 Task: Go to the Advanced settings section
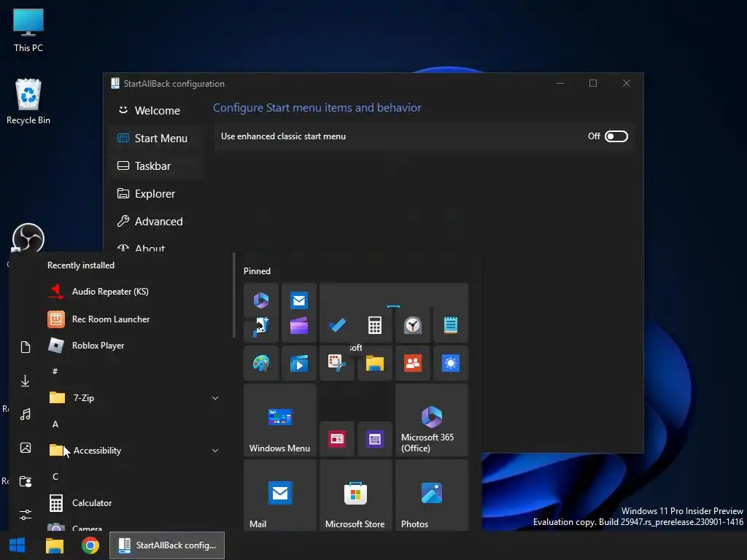158,221
